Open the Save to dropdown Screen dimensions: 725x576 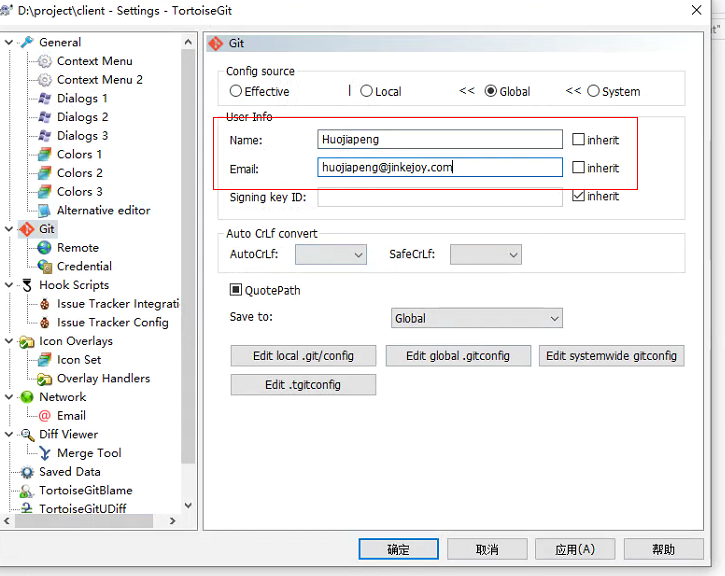tap(477, 318)
